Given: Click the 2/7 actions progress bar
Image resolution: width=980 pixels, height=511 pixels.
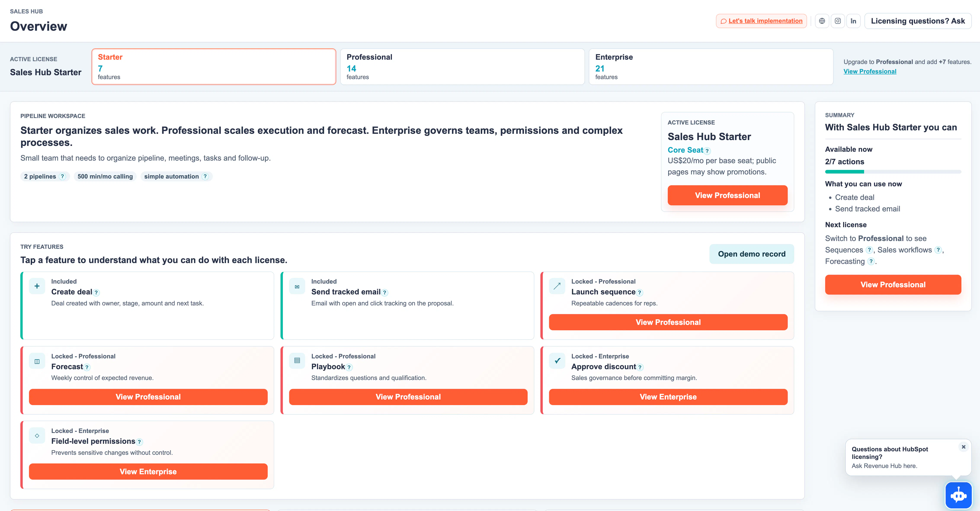Looking at the screenshot, I should [893, 172].
